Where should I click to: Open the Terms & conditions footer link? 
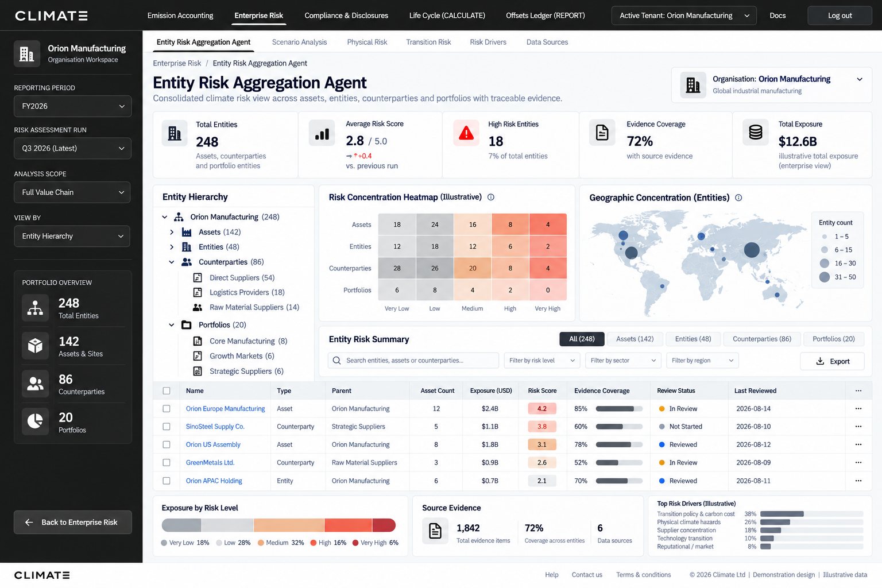pos(643,575)
